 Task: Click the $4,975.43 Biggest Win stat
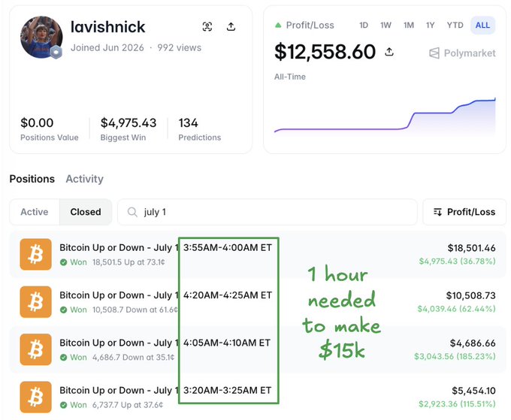(x=129, y=129)
